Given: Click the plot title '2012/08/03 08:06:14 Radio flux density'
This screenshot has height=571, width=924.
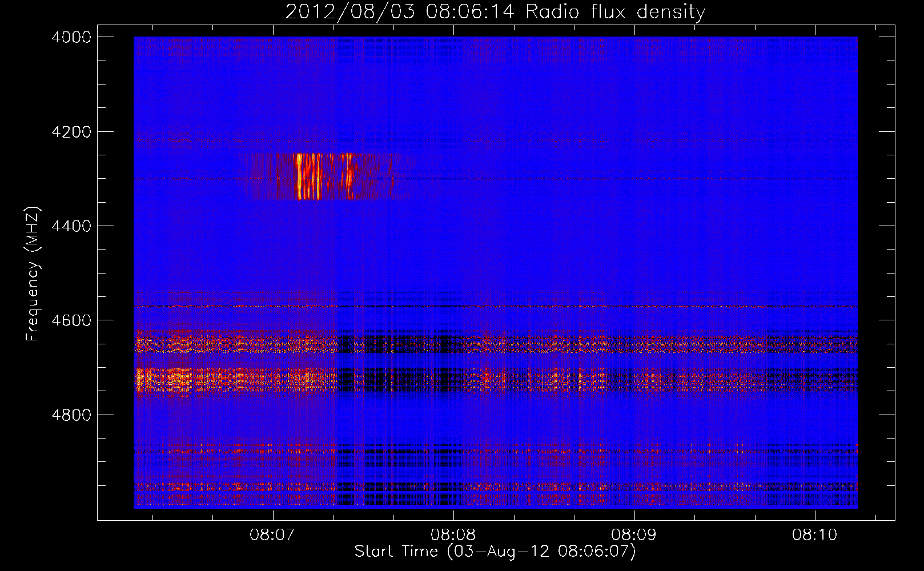Looking at the screenshot, I should tap(495, 11).
